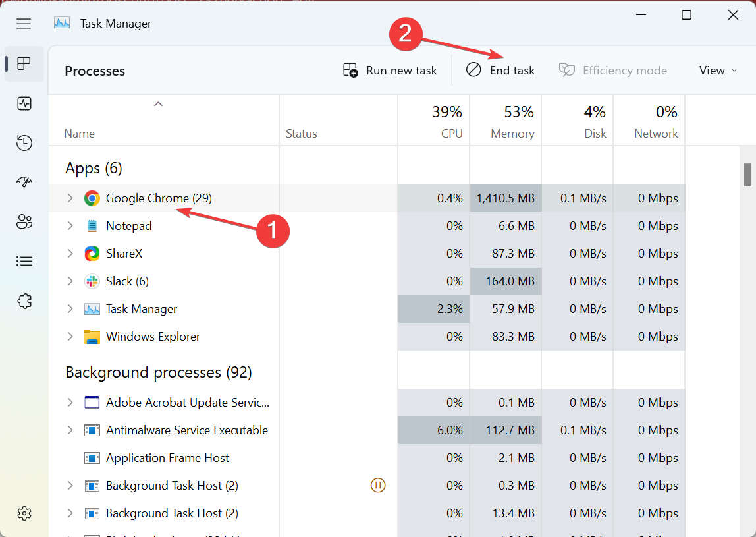The image size is (756, 537).
Task: Expand Adobe Acrobat Update Service row
Action: click(x=70, y=403)
